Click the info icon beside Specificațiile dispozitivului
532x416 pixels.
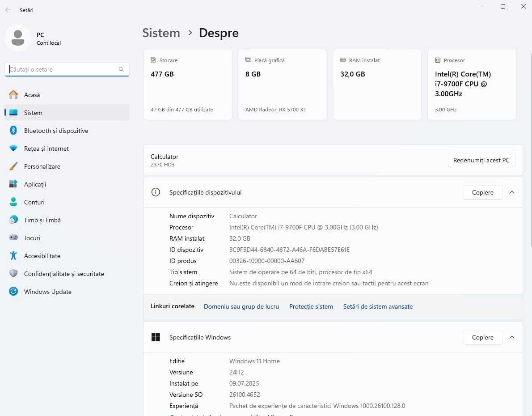click(x=156, y=192)
